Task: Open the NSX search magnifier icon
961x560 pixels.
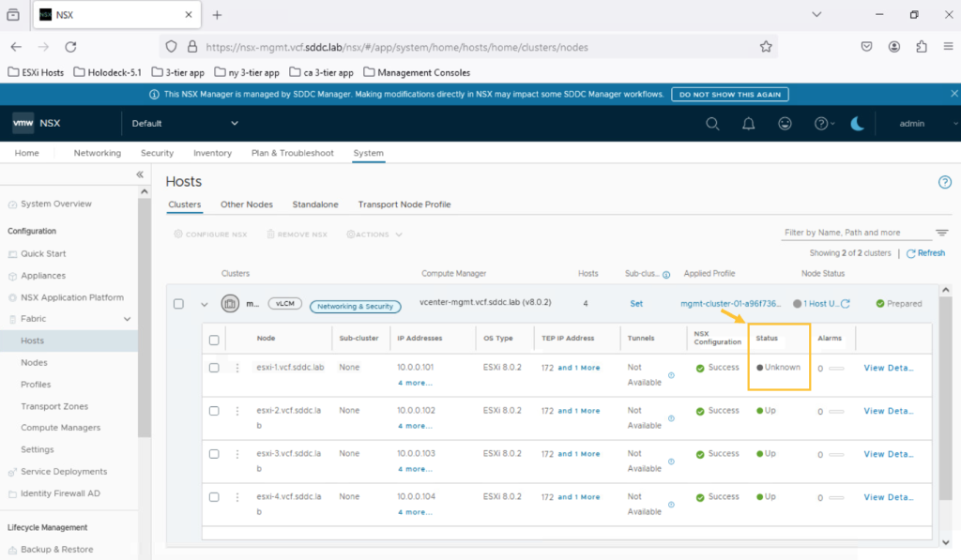Action: coord(712,124)
